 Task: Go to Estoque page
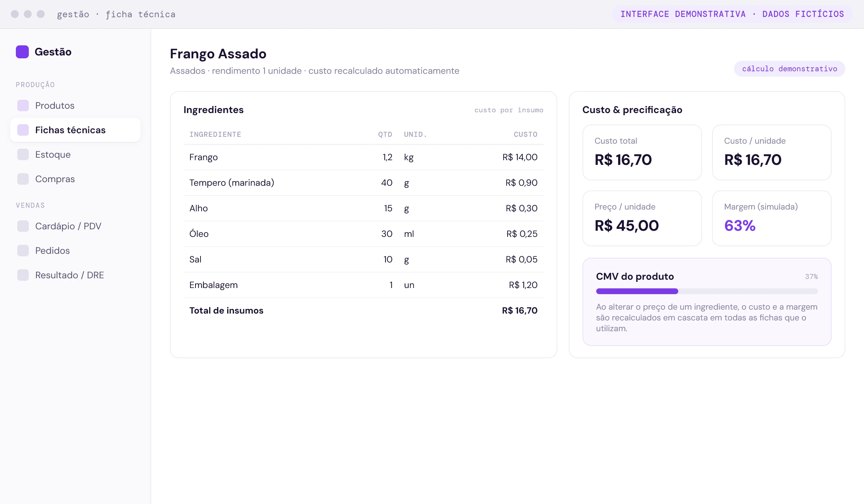75,154
